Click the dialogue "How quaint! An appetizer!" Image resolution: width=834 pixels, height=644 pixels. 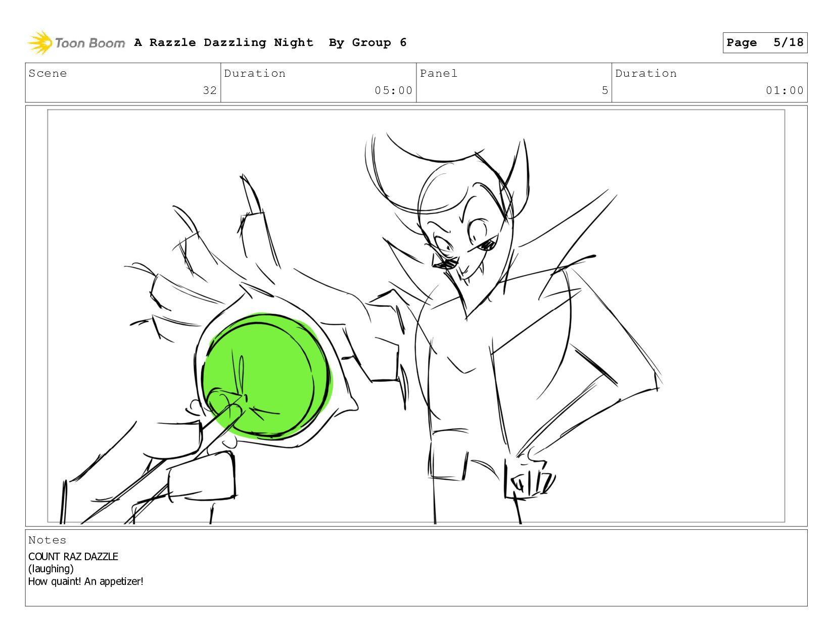pos(86,581)
